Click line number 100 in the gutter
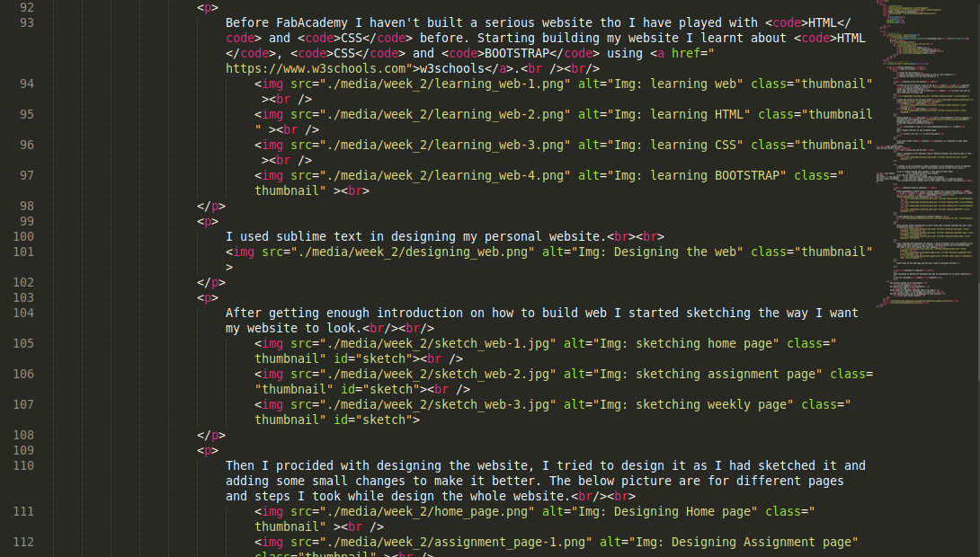The height and width of the screenshot is (557, 980). coord(23,236)
